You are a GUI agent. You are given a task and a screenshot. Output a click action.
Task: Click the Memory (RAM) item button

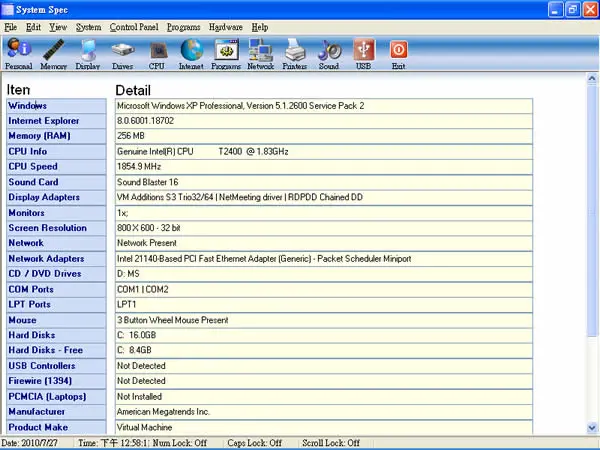pos(57,136)
